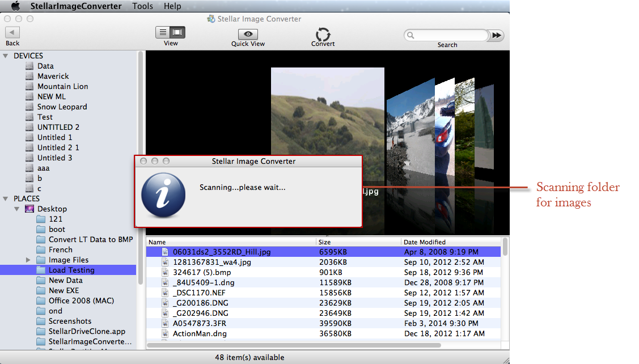This screenshot has width=639, height=364.
Task: Select file A0547873.3FR
Action: click(x=199, y=323)
